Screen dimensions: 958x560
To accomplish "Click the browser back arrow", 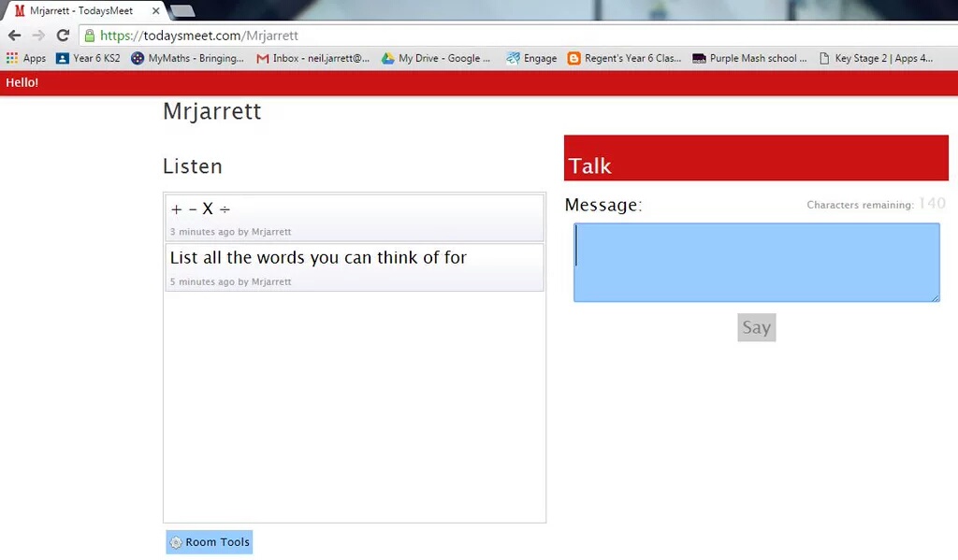I will click(x=14, y=36).
